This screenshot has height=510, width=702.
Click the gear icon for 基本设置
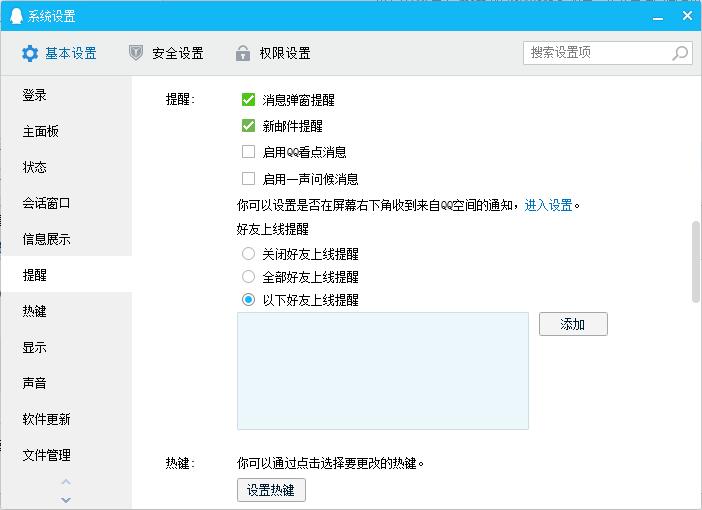coord(30,53)
